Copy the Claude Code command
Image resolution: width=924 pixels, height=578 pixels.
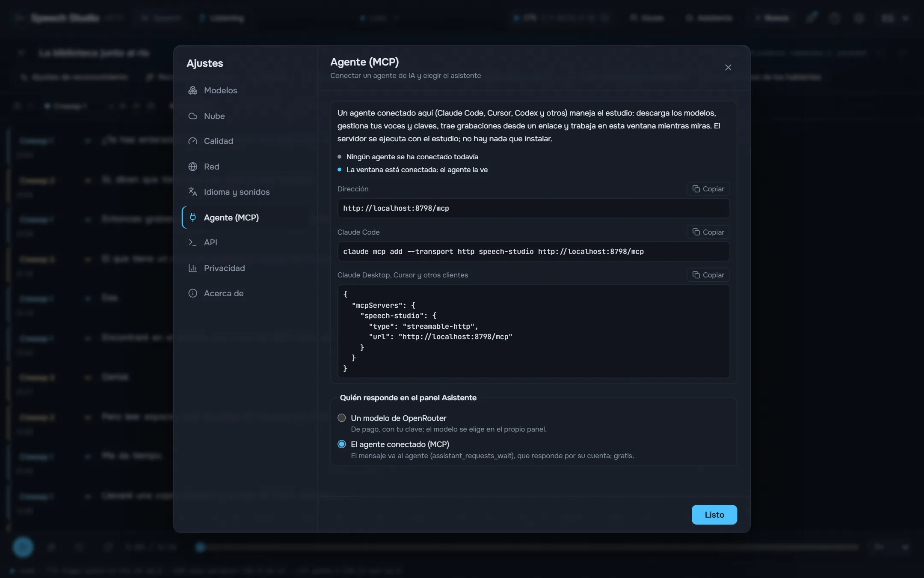(708, 232)
